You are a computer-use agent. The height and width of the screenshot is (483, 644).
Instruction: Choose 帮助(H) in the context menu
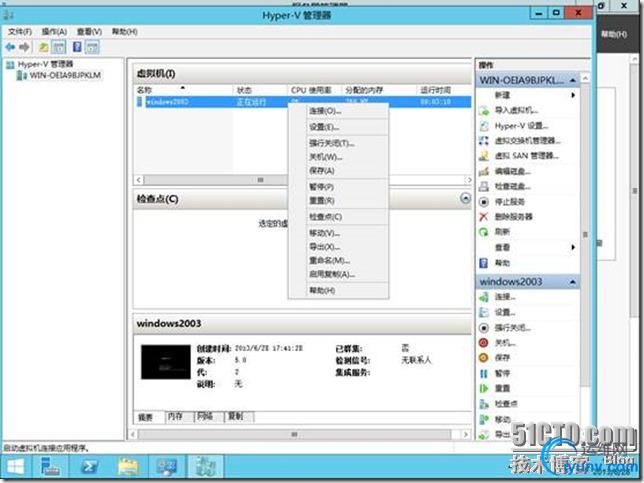[x=338, y=290]
